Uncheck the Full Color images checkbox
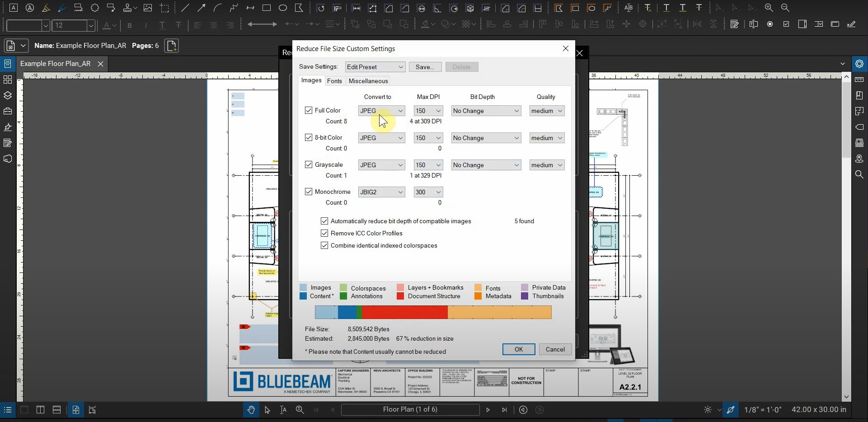Viewport: 868px width, 422px height. point(309,110)
